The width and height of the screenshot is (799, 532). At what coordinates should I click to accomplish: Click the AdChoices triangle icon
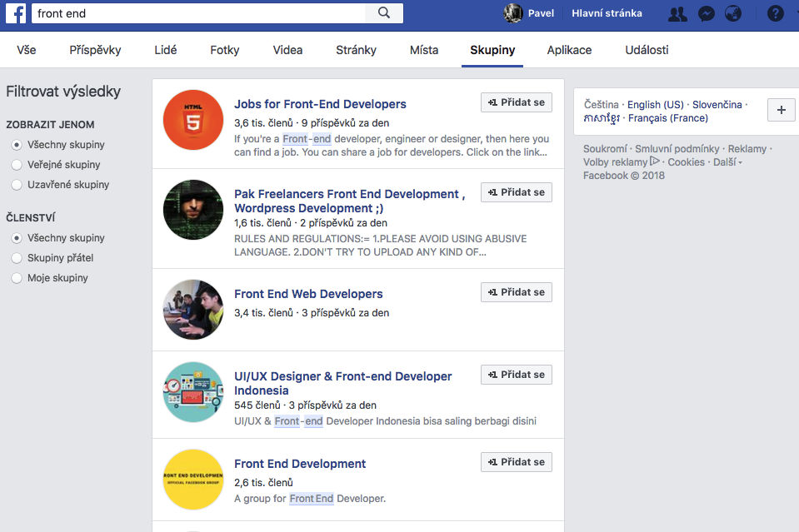655,162
